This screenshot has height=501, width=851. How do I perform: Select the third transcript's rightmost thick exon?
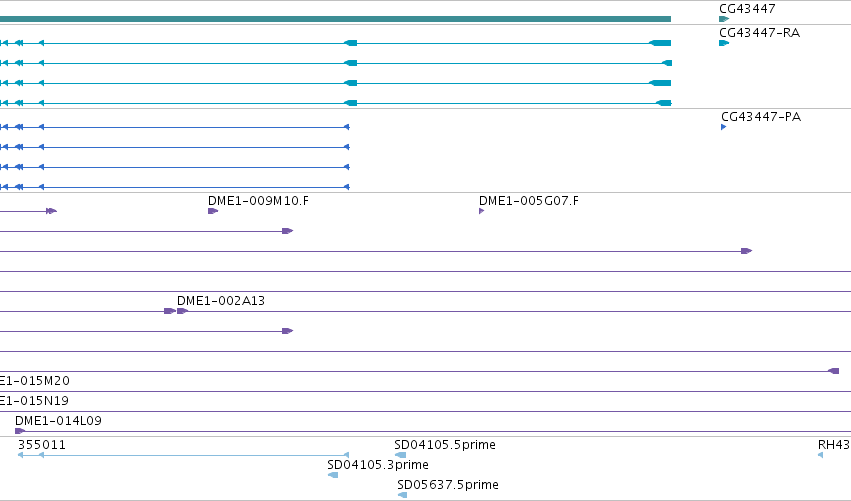pyautogui.click(x=661, y=83)
